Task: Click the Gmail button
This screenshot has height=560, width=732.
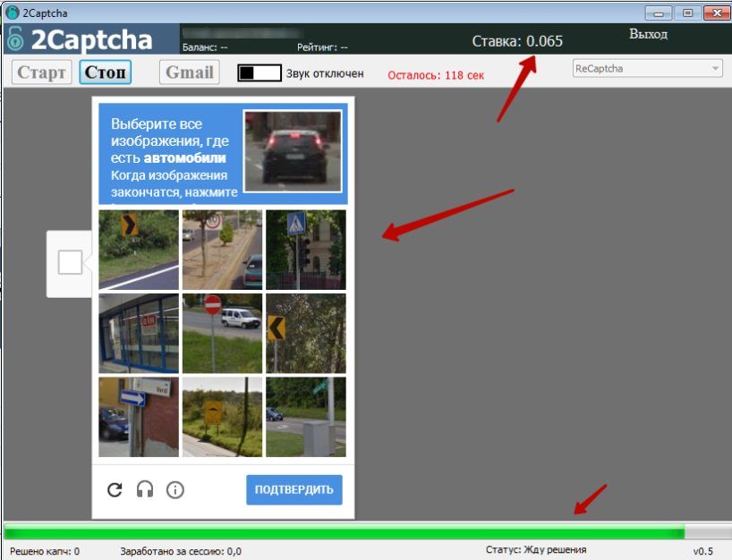Action: pos(189,72)
